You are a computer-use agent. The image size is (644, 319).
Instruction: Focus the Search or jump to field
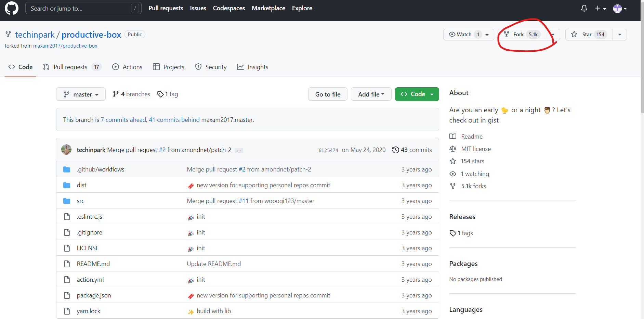point(83,8)
